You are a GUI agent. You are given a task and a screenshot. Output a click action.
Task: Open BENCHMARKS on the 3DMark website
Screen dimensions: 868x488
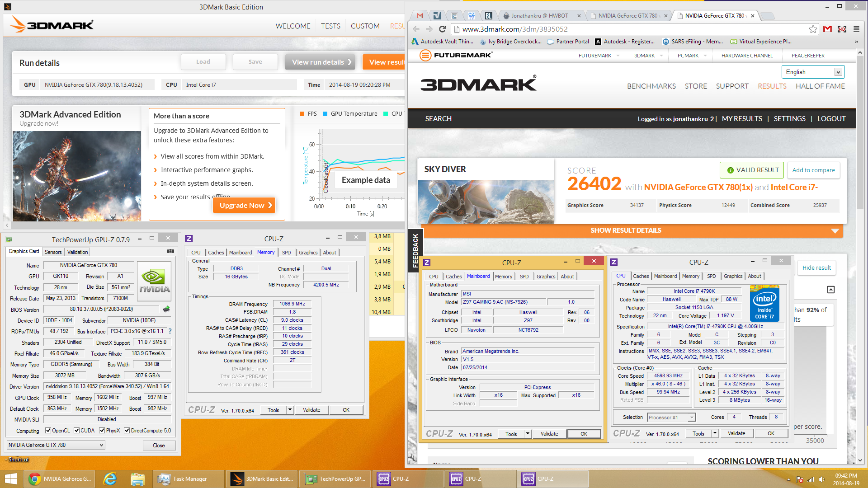651,86
